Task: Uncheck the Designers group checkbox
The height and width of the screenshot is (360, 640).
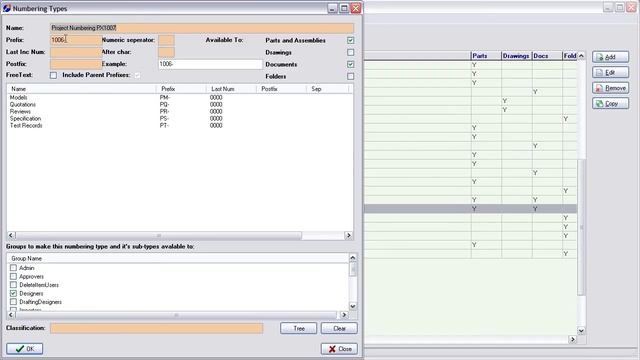Action: pos(13,293)
